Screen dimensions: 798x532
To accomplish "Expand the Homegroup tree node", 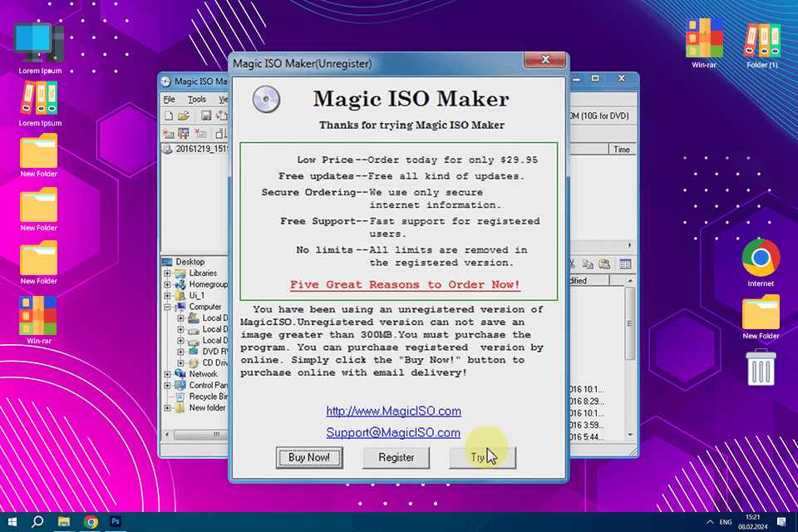I will [167, 284].
